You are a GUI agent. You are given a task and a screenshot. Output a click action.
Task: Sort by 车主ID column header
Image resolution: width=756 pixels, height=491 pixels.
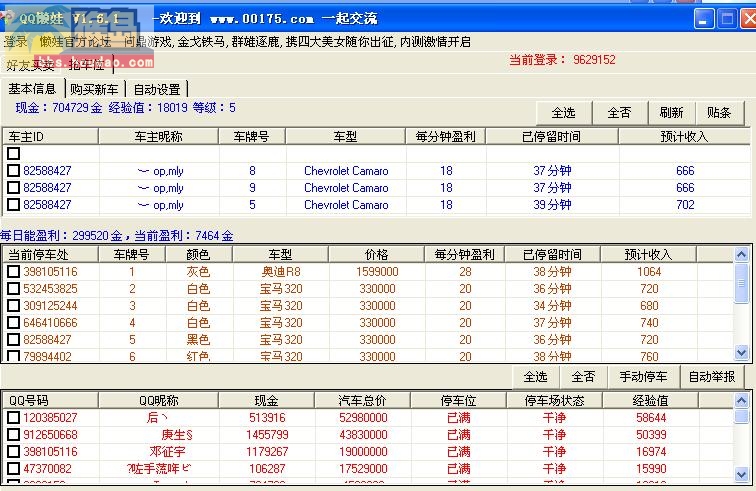coord(51,137)
